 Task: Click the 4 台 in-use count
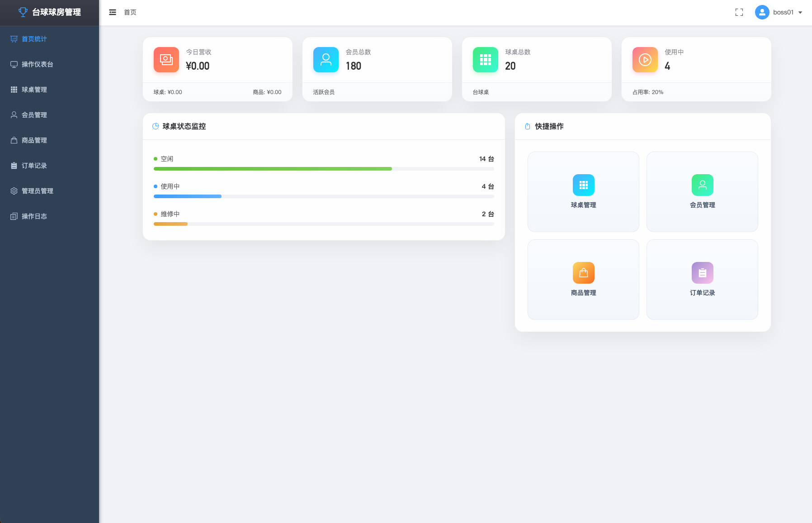(x=488, y=186)
